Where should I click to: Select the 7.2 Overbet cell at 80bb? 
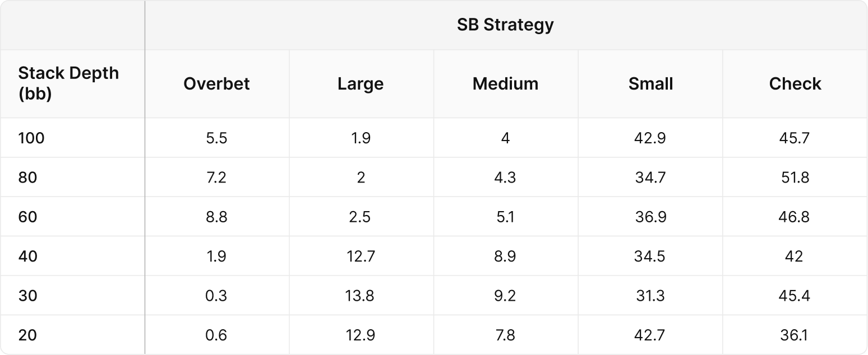[x=216, y=177]
